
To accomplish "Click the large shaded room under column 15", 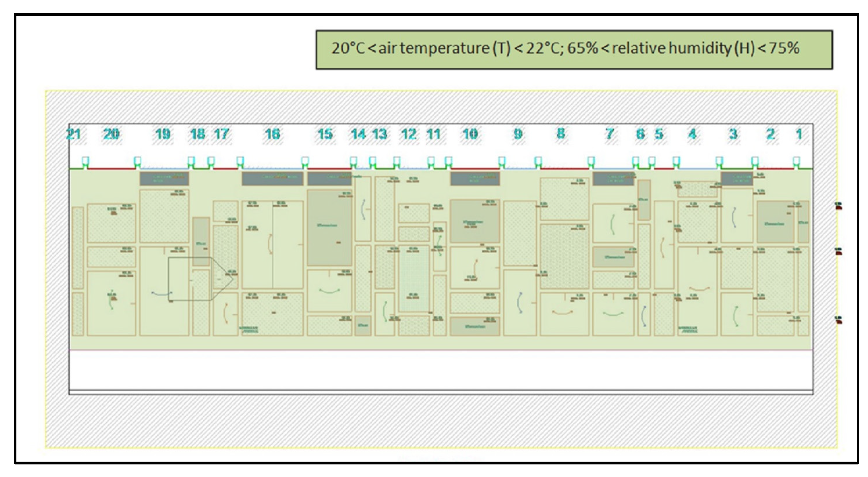I will [x=329, y=228].
